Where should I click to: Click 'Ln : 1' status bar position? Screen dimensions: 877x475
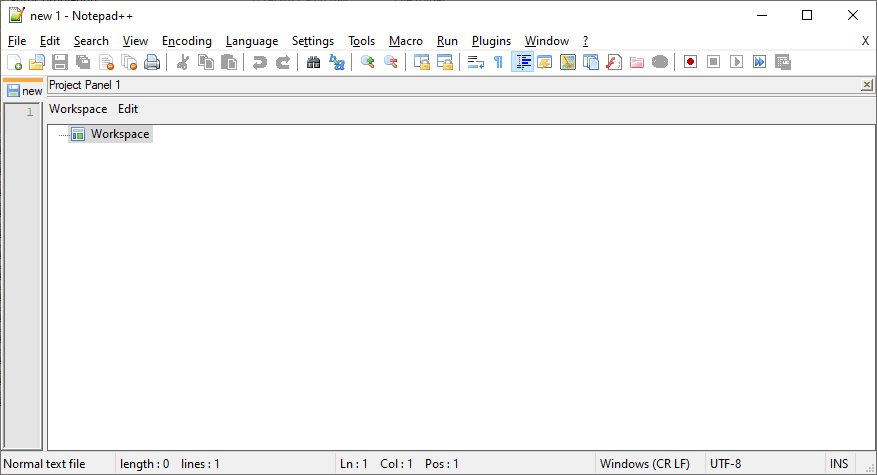click(353, 464)
